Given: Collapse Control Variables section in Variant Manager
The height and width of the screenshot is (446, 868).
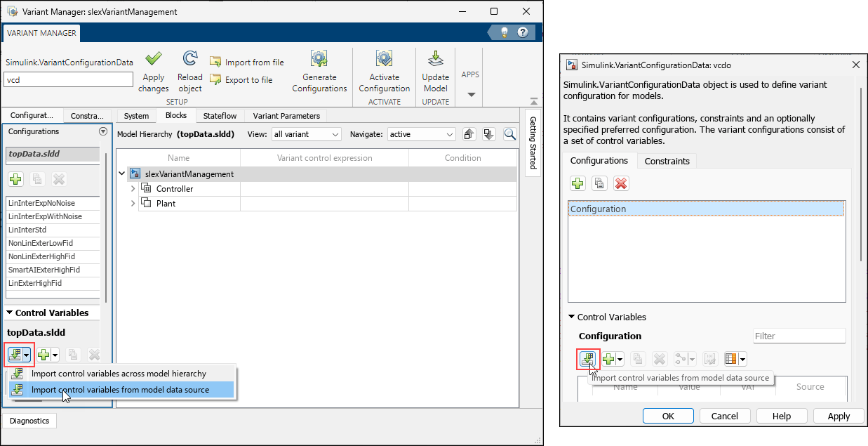Looking at the screenshot, I should 10,313.
